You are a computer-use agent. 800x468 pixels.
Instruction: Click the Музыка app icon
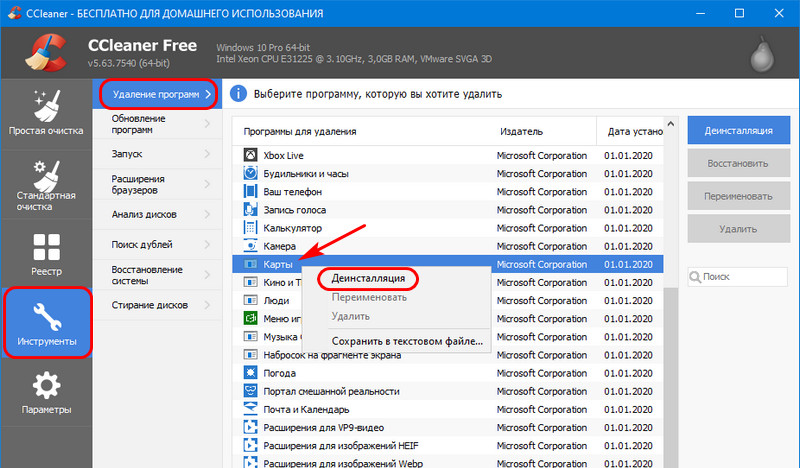tap(250, 336)
